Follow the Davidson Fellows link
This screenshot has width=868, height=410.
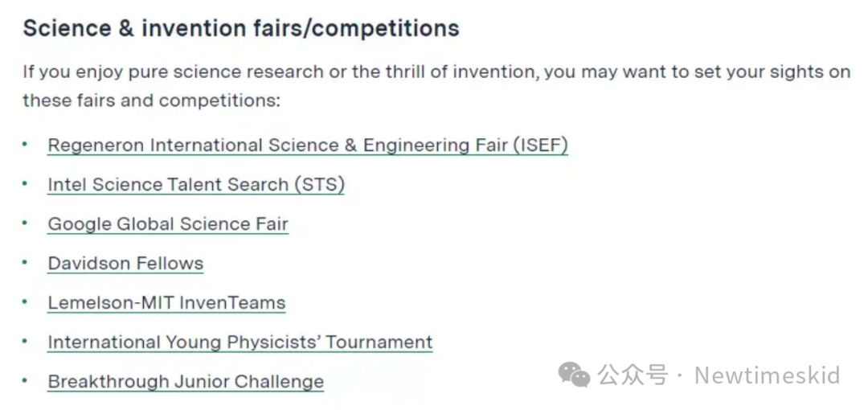125,264
